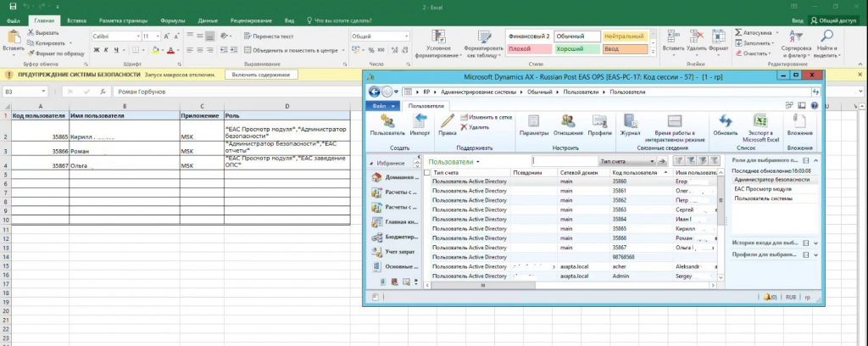The height and width of the screenshot is (346, 868).
Task: Click Отношения icon in Dynamics AX
Action: click(568, 122)
